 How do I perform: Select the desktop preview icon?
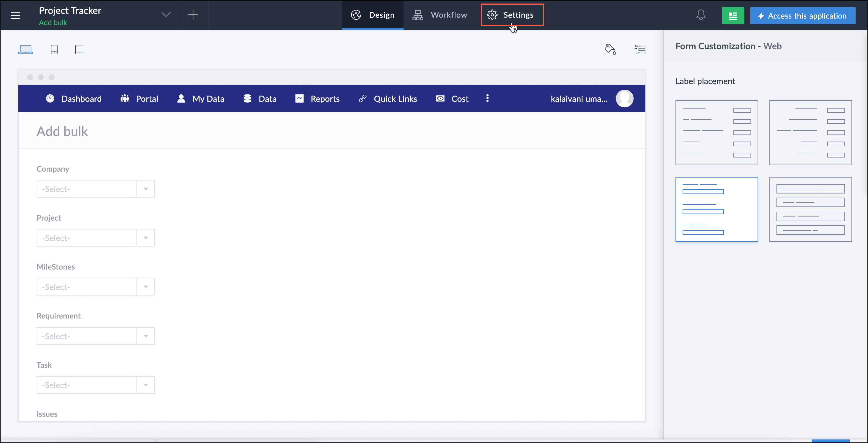26,49
